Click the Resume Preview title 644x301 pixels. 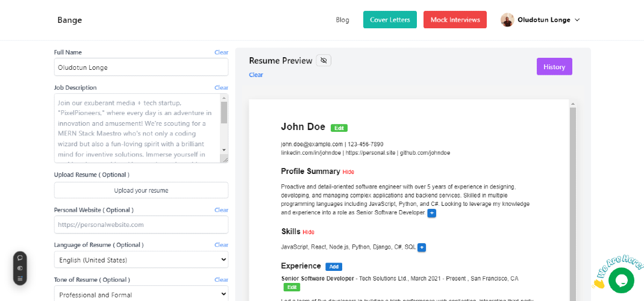coord(281,61)
